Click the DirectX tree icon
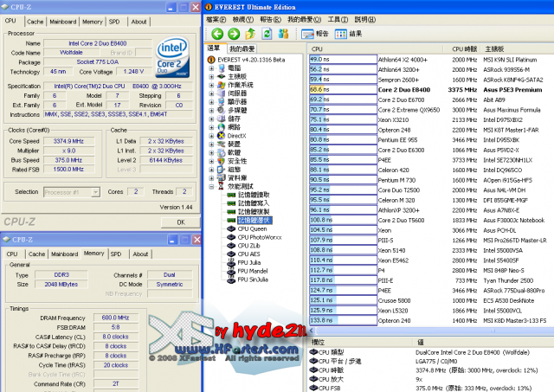 coord(222,136)
